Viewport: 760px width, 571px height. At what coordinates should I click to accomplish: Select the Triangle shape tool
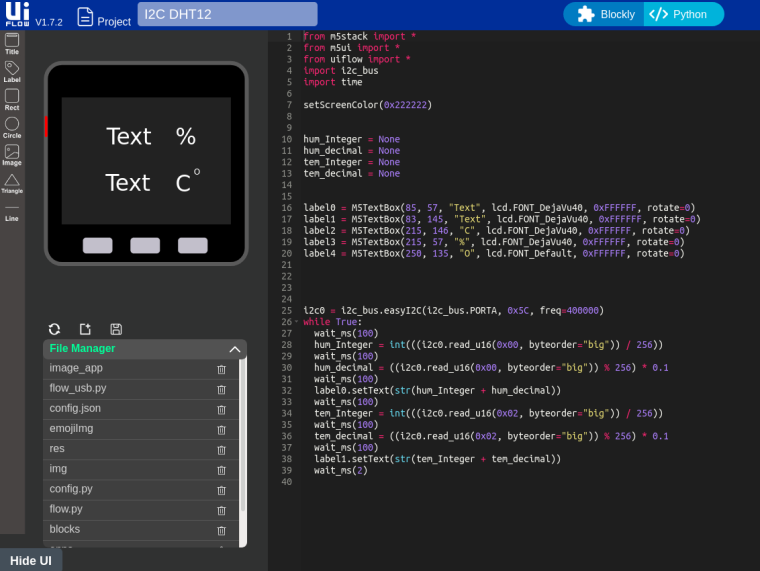pyautogui.click(x=12, y=184)
